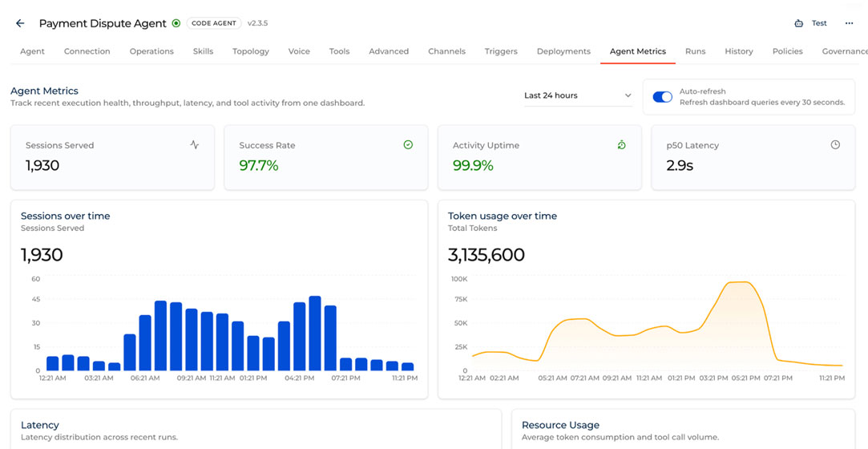
Task: Open the three-dot more options menu
Action: point(849,23)
